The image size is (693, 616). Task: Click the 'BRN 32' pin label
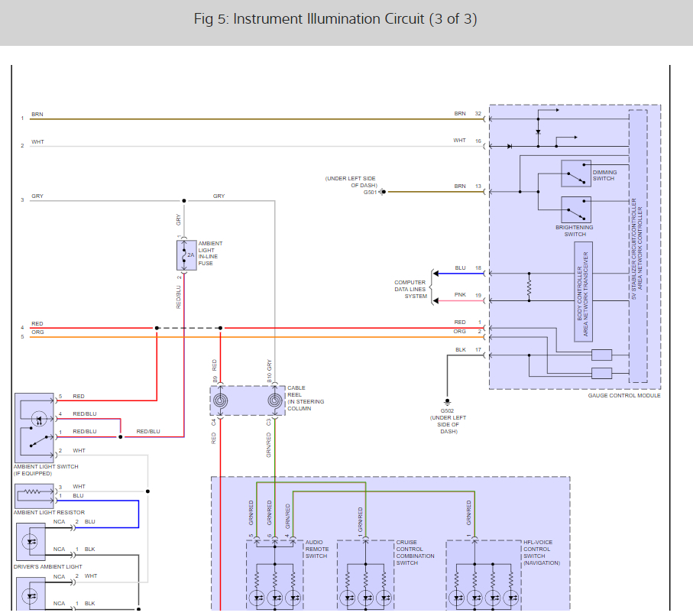point(468,114)
